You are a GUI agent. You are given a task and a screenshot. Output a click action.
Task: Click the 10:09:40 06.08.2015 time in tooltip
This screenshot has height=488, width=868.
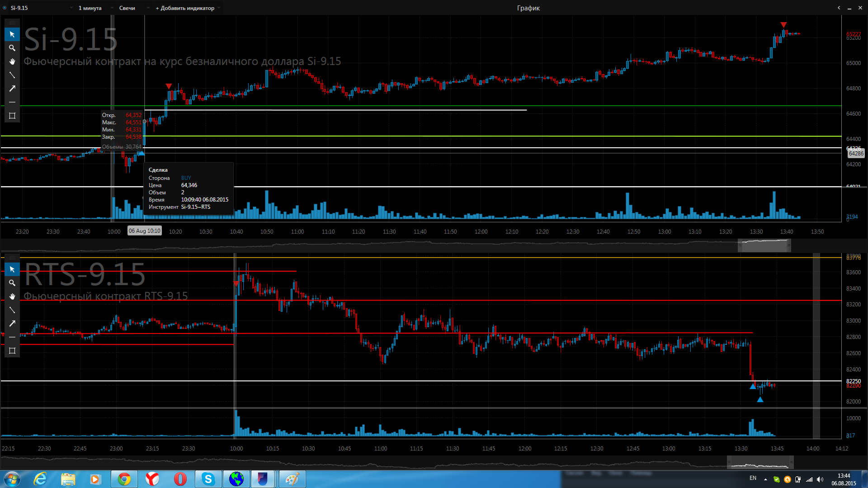pyautogui.click(x=205, y=200)
